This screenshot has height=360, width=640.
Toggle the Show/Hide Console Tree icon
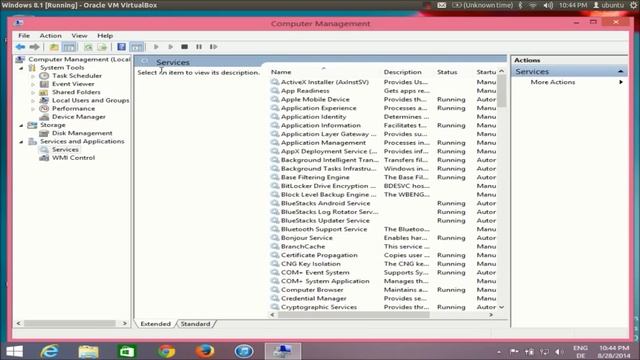tap(69, 47)
